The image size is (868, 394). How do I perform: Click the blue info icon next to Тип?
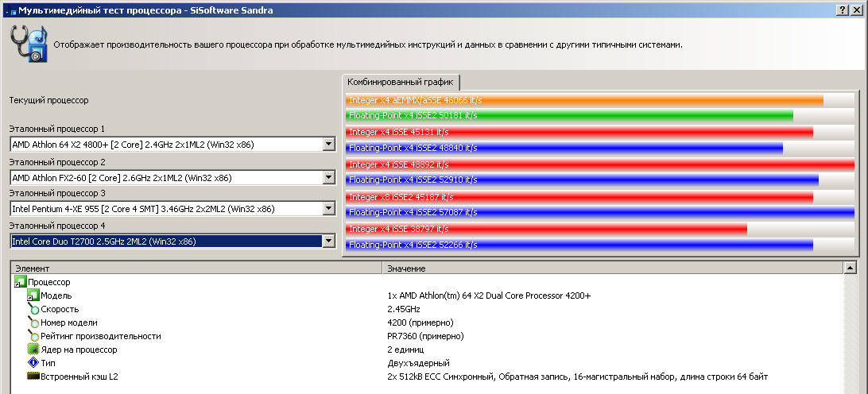(x=33, y=363)
